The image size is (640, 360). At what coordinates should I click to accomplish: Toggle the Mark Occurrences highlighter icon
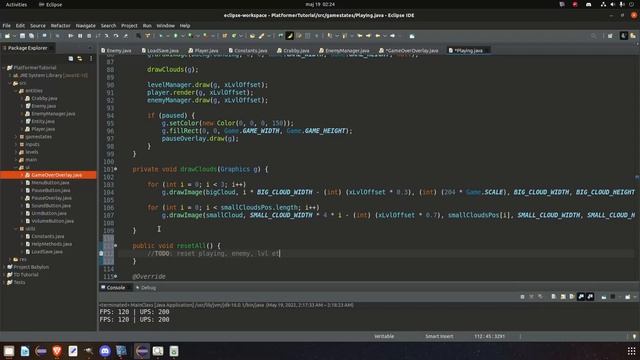[289, 36]
